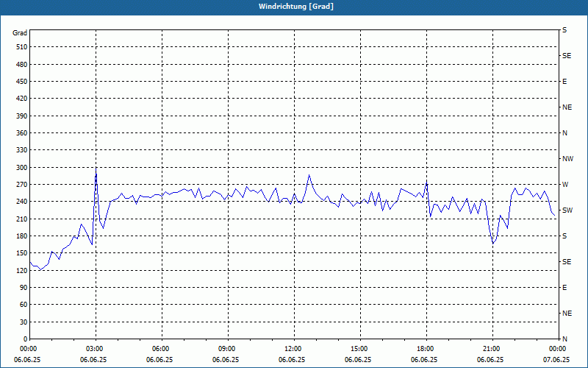Click the 03:00 time axis label
The image size is (588, 368).
pyautogui.click(x=94, y=349)
